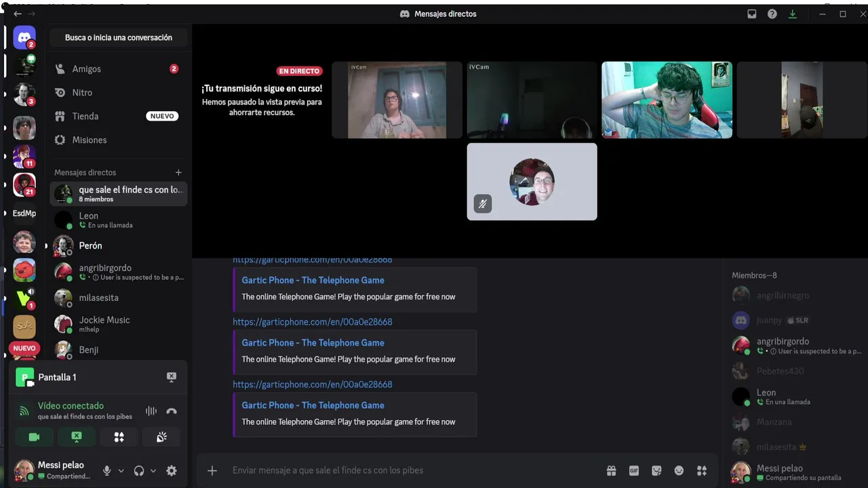Go back with title bar arrow

pos(18,14)
